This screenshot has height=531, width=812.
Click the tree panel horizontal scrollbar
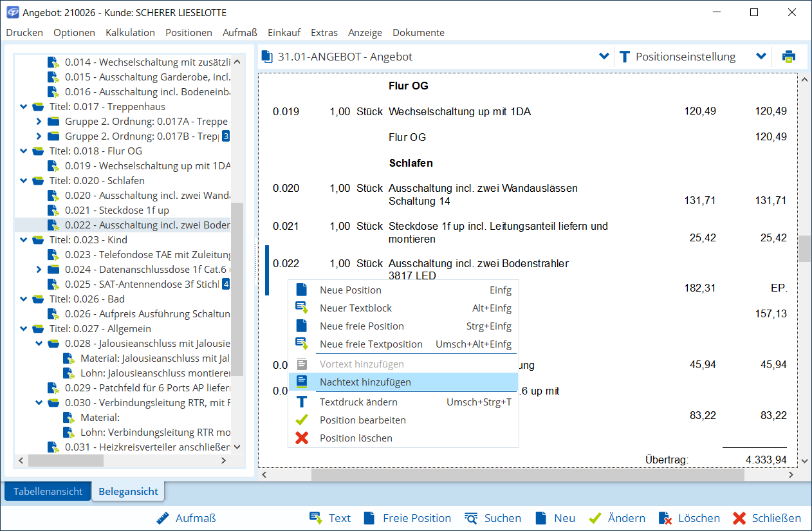(x=66, y=461)
